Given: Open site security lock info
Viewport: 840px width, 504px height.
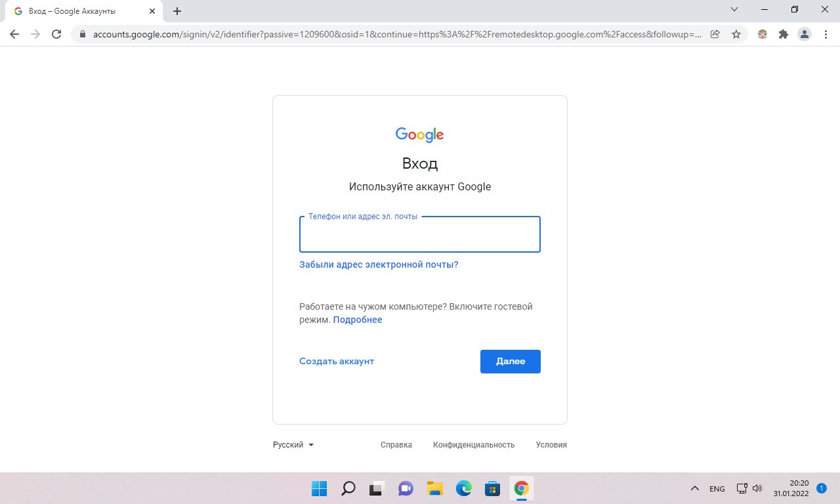Looking at the screenshot, I should [83, 34].
